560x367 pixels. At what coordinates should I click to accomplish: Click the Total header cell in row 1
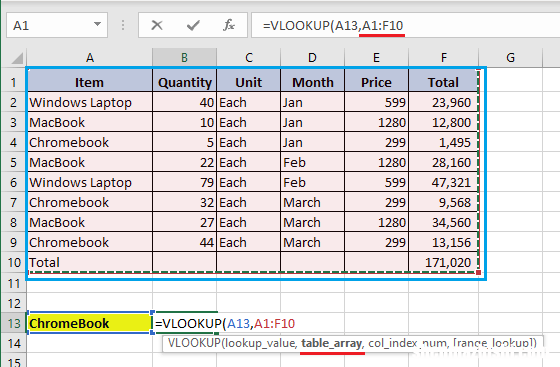click(443, 82)
